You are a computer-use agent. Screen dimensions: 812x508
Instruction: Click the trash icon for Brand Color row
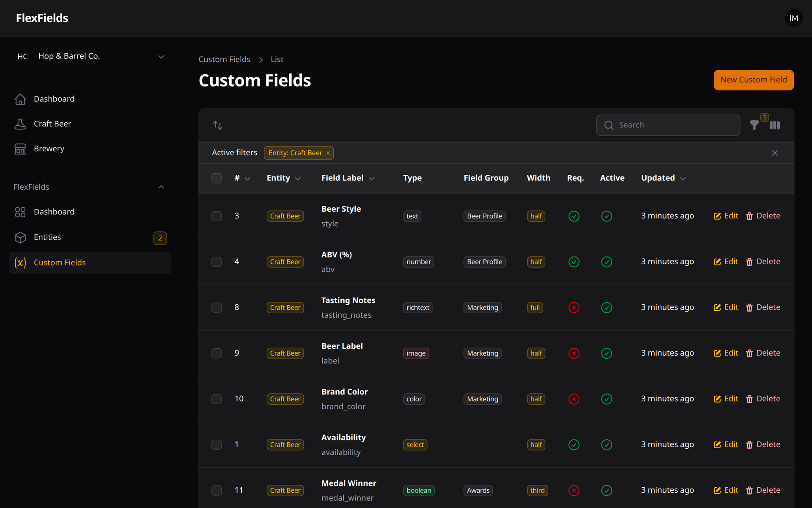coord(749,399)
